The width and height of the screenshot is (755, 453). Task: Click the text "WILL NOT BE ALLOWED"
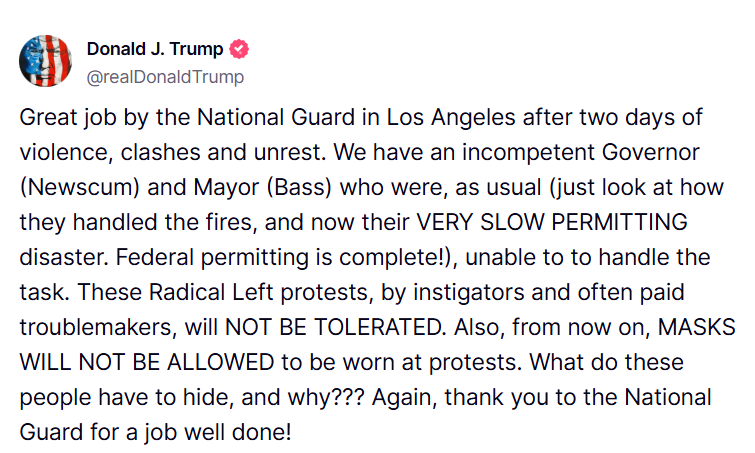pos(147,362)
